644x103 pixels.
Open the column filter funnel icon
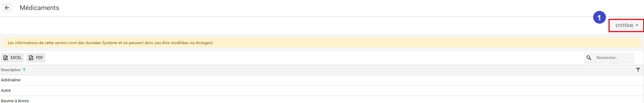point(638,70)
